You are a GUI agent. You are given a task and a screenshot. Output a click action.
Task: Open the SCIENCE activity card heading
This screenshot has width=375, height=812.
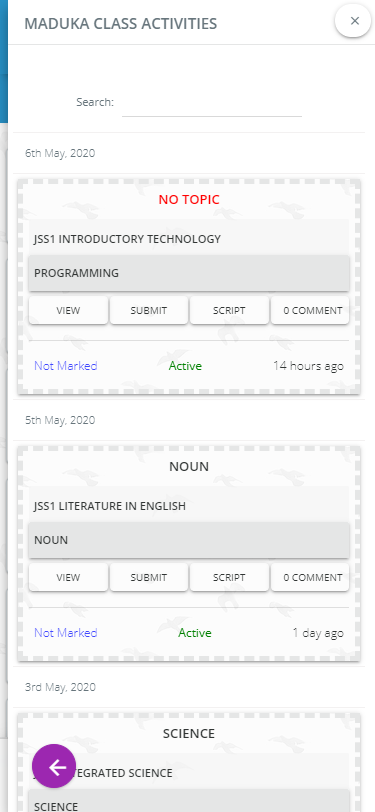pyautogui.click(x=189, y=733)
